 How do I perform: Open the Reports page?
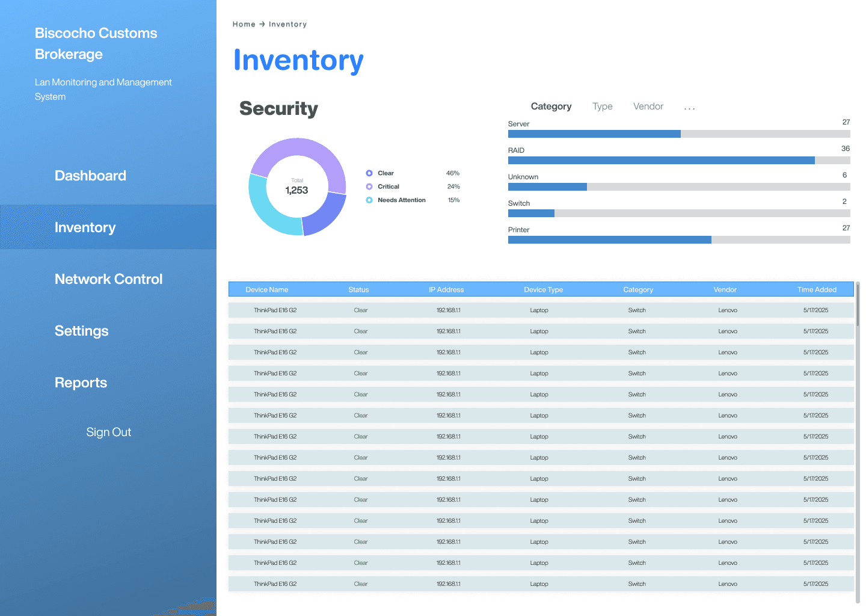81,383
